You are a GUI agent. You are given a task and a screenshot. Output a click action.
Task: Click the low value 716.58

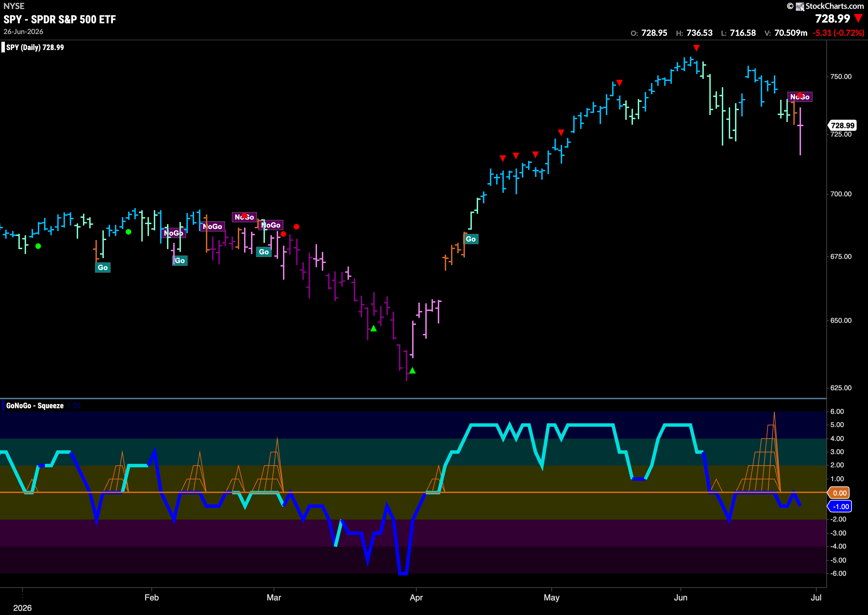(743, 33)
